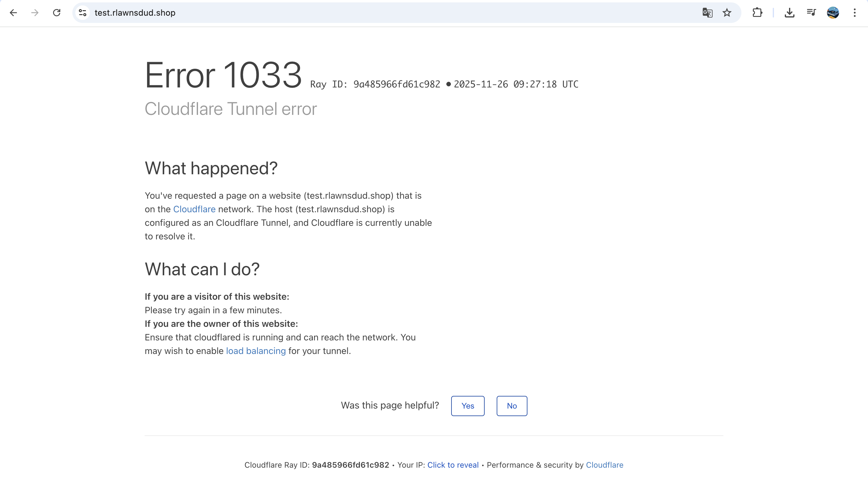The height and width of the screenshot is (477, 868).
Task: Open the Chrome profile avatar
Action: tap(833, 13)
